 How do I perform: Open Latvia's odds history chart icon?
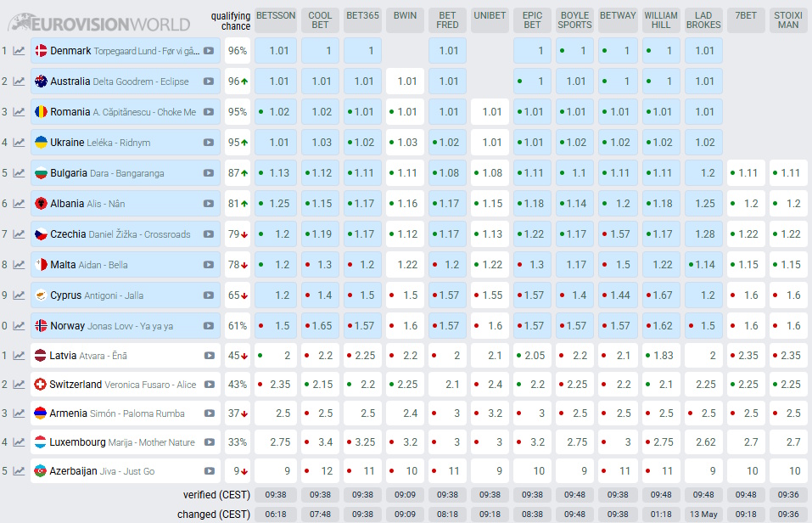click(19, 356)
